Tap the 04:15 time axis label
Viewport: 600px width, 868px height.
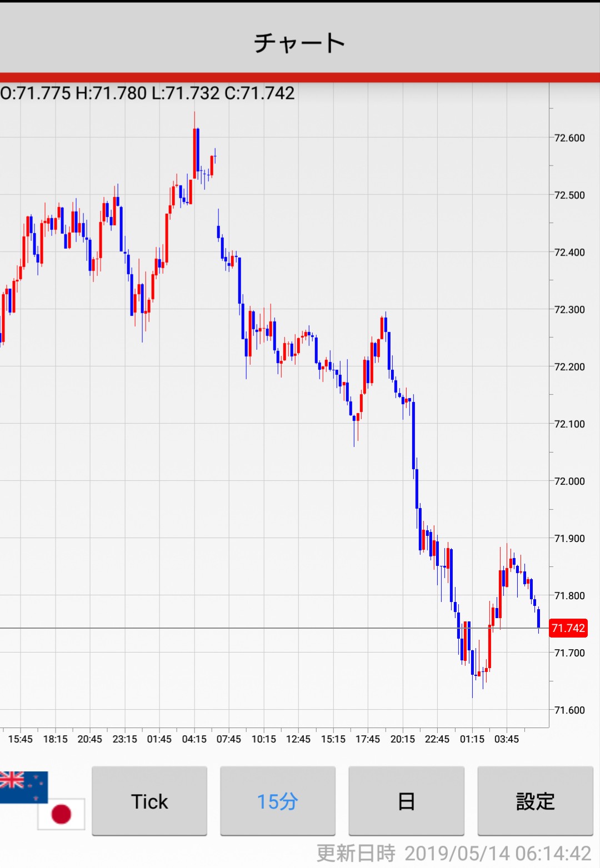pyautogui.click(x=194, y=739)
